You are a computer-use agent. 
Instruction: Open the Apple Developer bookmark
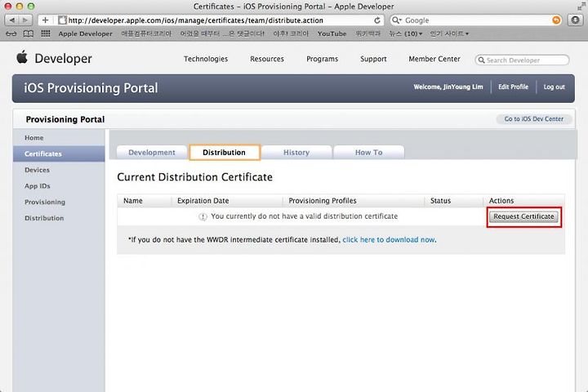click(x=85, y=33)
